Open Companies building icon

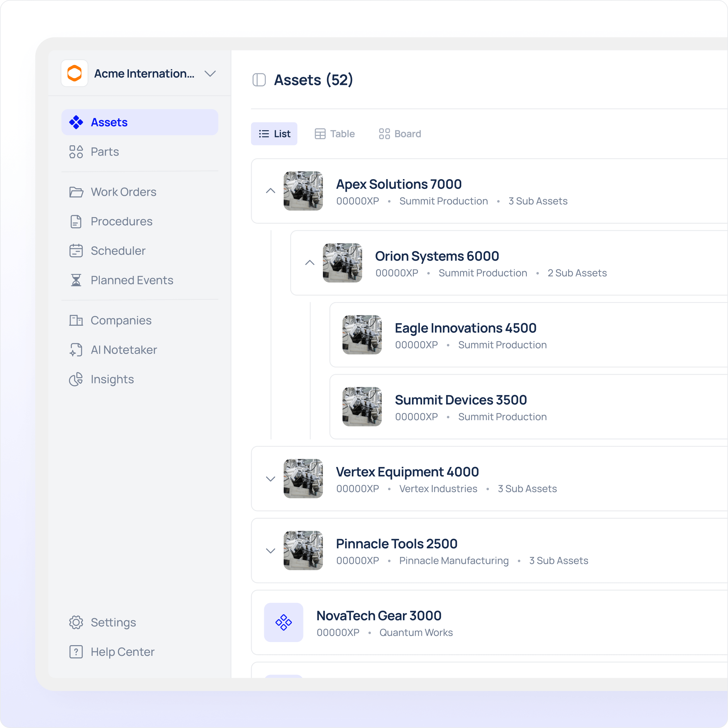[76, 320]
